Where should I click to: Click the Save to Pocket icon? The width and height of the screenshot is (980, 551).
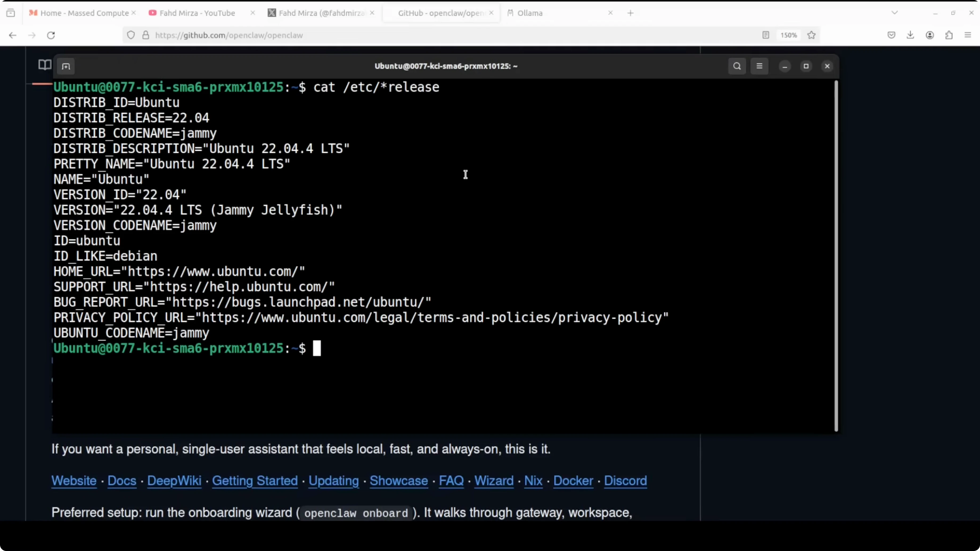pyautogui.click(x=891, y=35)
